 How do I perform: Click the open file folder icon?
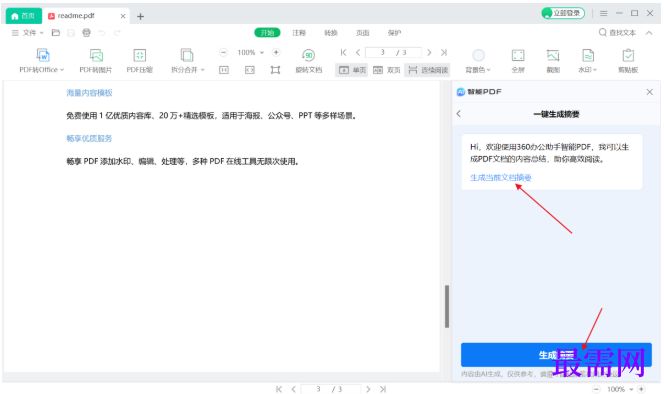55,33
